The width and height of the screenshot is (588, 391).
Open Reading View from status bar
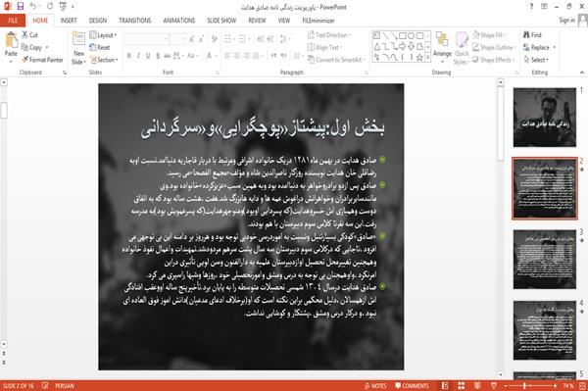pyautogui.click(x=477, y=385)
